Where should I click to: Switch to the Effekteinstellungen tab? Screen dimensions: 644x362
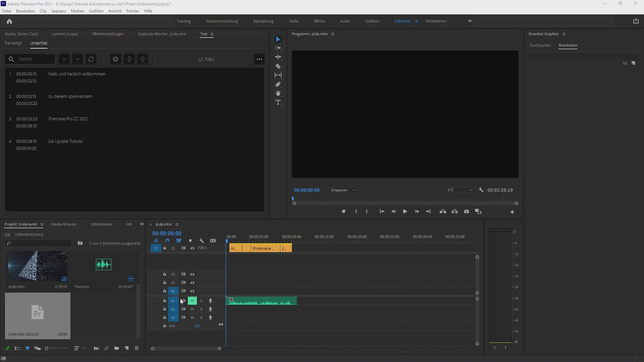(108, 34)
